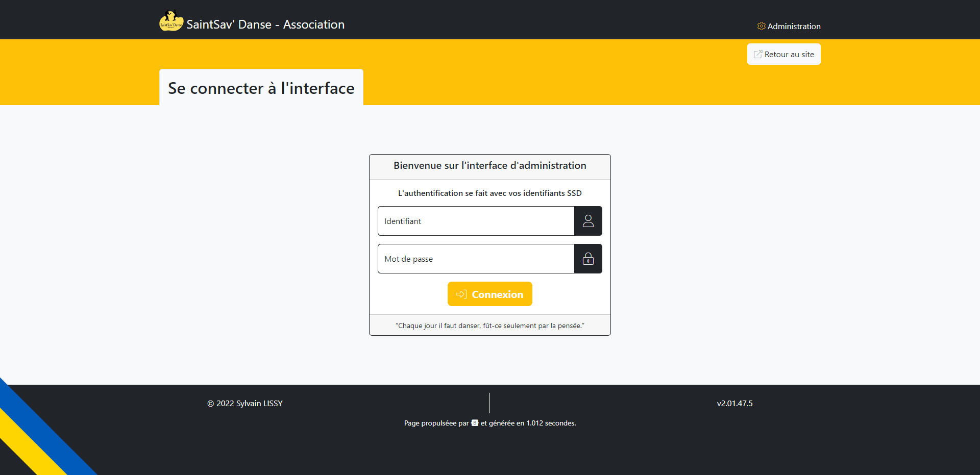The height and width of the screenshot is (475, 980).
Task: Click the Bootstrap icon in the footer
Action: tap(475, 423)
